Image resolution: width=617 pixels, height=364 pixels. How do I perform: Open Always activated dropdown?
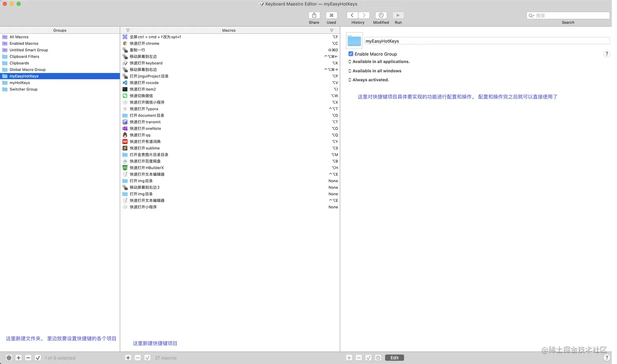point(369,80)
